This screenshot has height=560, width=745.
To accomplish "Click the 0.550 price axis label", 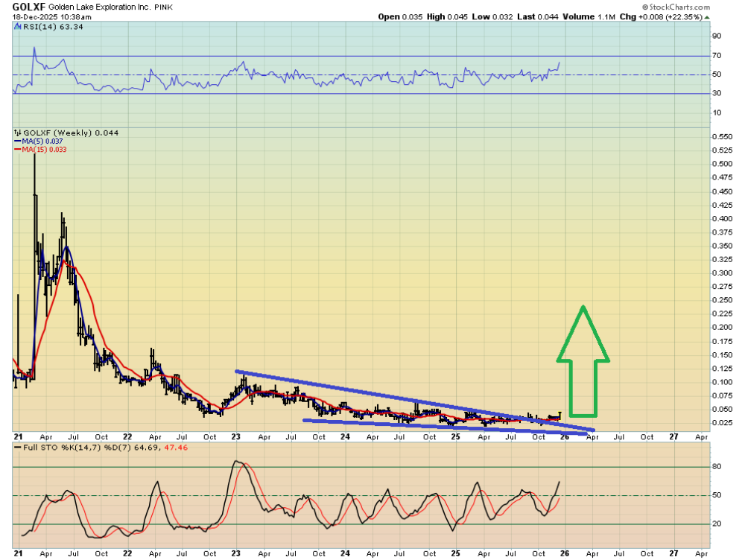I will pyautogui.click(x=723, y=138).
